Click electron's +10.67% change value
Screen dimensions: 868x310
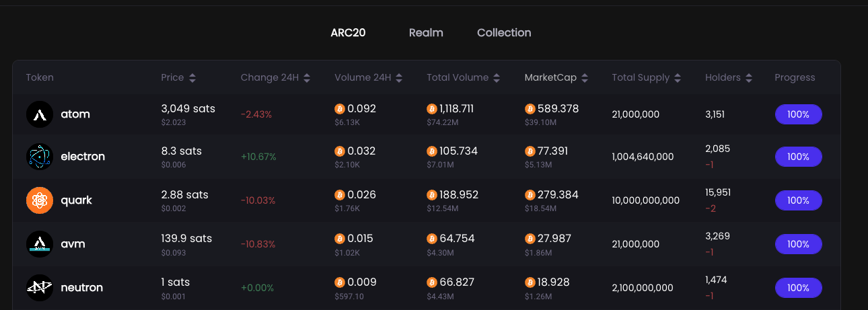tap(258, 157)
